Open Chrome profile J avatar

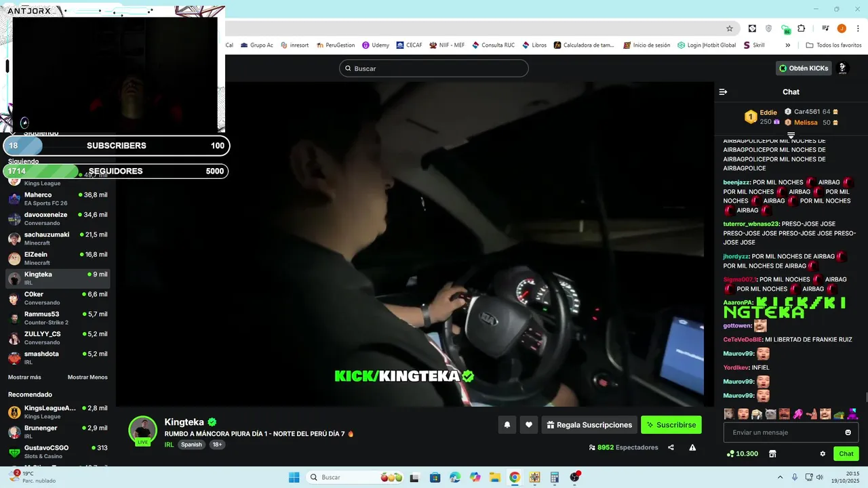842,28
